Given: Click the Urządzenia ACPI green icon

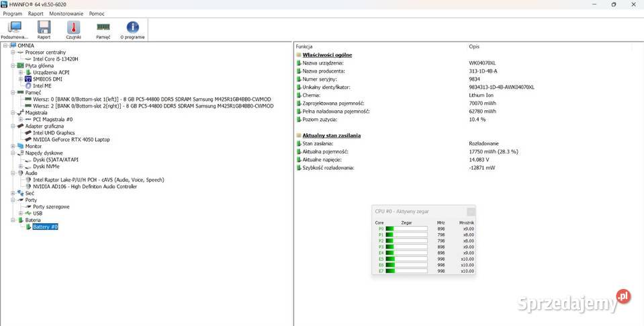Looking at the screenshot, I should coord(28,73).
